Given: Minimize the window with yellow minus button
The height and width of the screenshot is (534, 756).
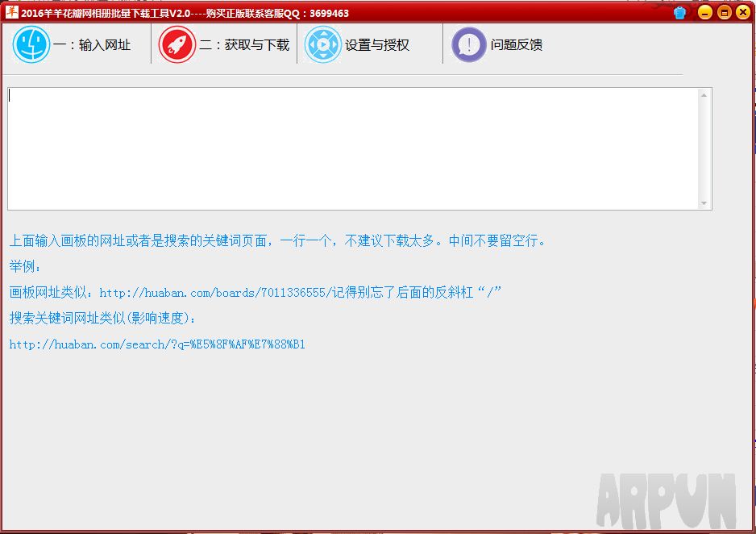Looking at the screenshot, I should click(705, 13).
